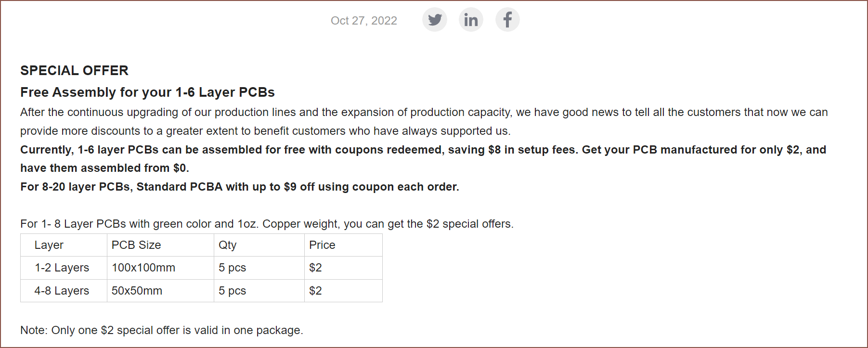The width and height of the screenshot is (868, 348).
Task: Click the quantity in the 4-8 Layers row
Action: (232, 291)
